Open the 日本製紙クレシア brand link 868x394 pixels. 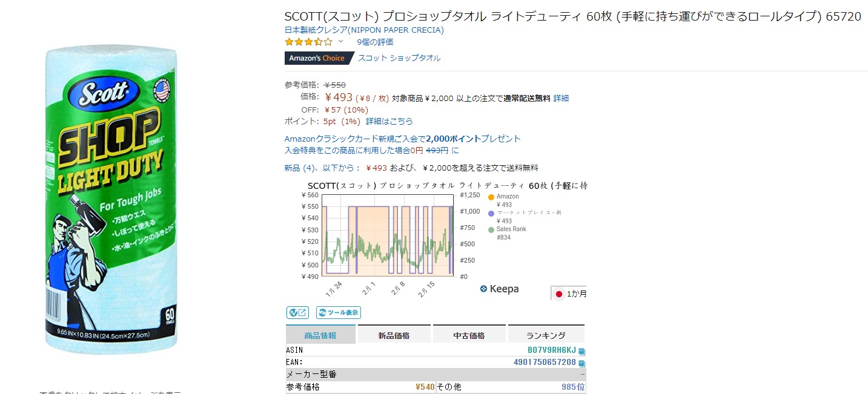[364, 30]
